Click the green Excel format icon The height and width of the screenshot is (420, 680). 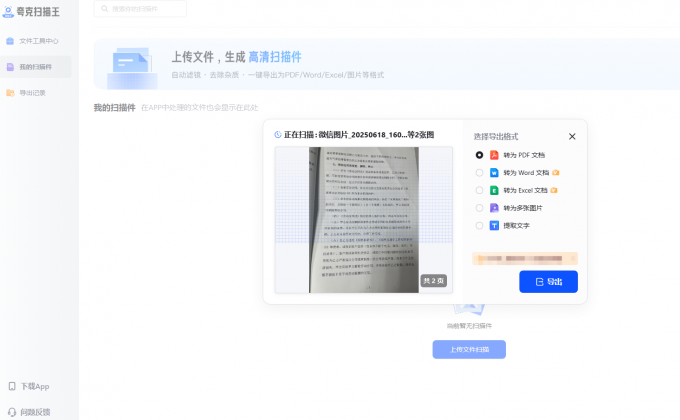(x=494, y=190)
